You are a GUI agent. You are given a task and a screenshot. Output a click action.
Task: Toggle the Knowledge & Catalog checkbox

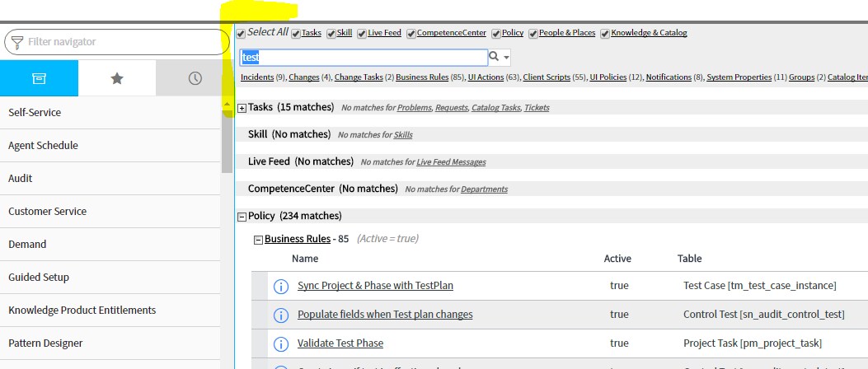605,34
